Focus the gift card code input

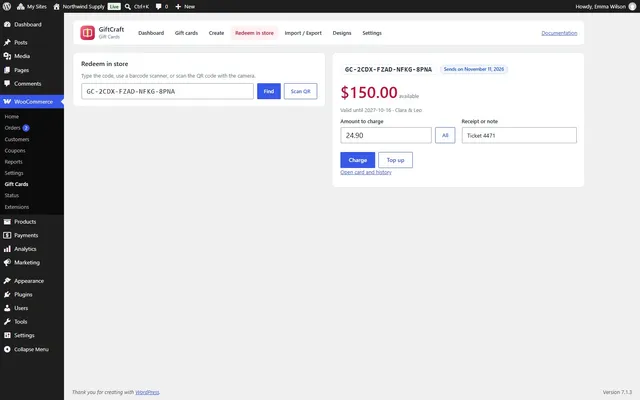pyautogui.click(x=167, y=91)
